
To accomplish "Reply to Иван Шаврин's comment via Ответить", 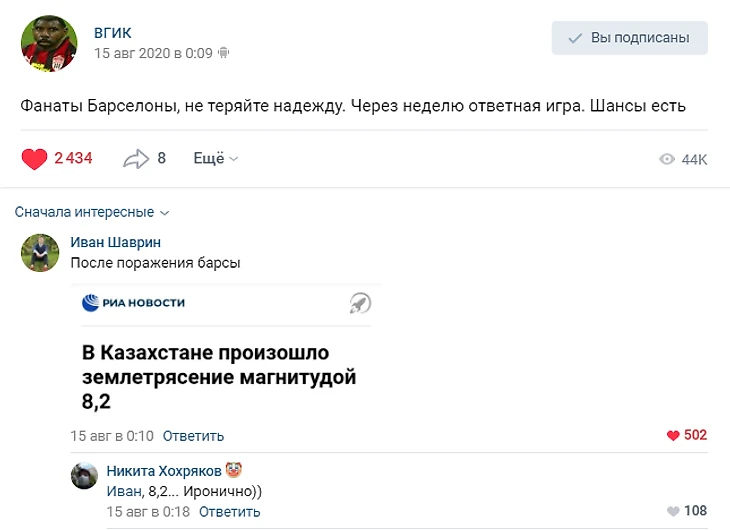I will coord(193,436).
